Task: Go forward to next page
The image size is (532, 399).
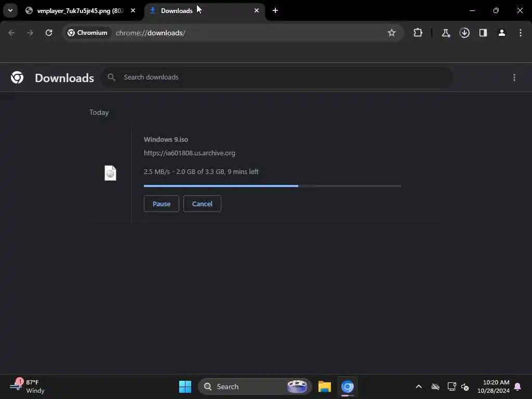Action: 30,33
